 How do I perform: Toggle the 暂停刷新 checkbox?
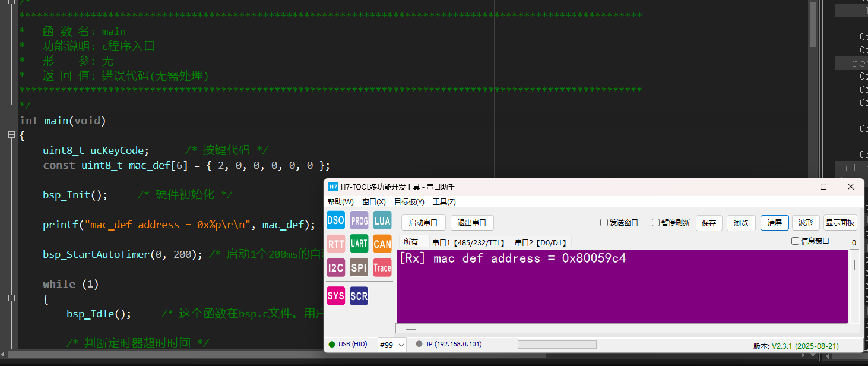tap(655, 223)
